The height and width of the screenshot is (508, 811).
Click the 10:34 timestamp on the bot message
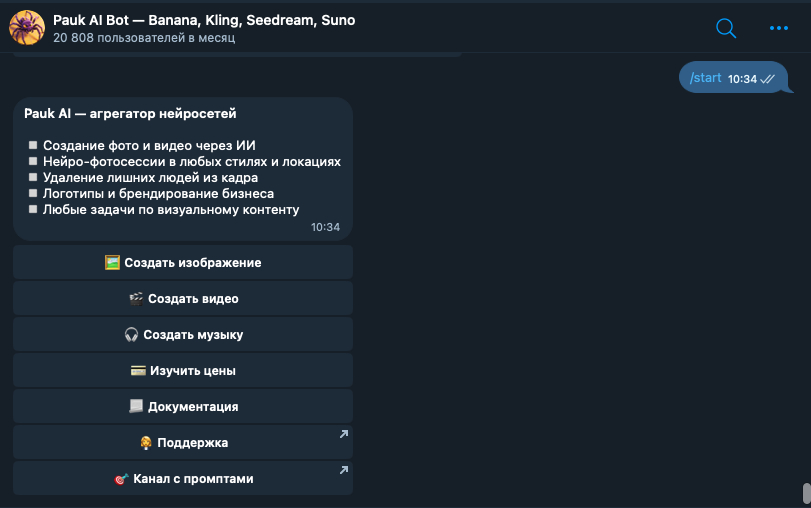(x=325, y=227)
